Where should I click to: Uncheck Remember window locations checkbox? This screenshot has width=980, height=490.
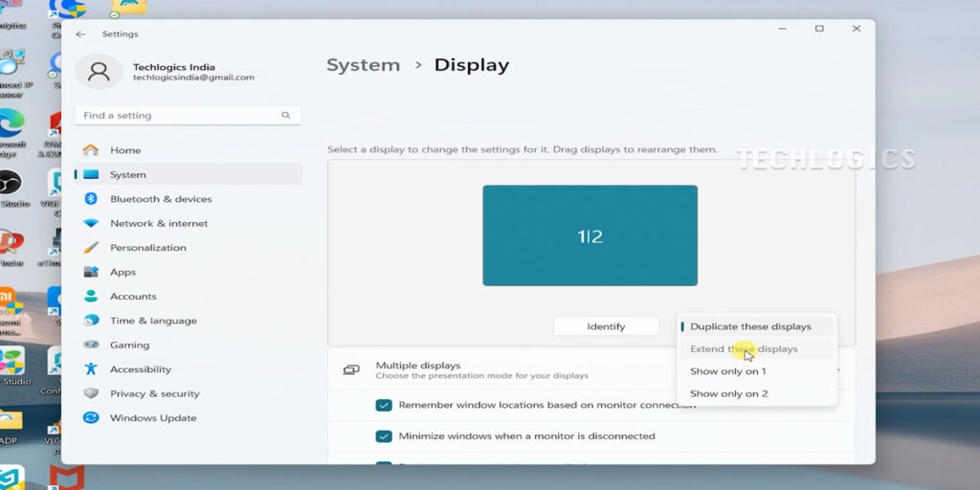click(384, 405)
